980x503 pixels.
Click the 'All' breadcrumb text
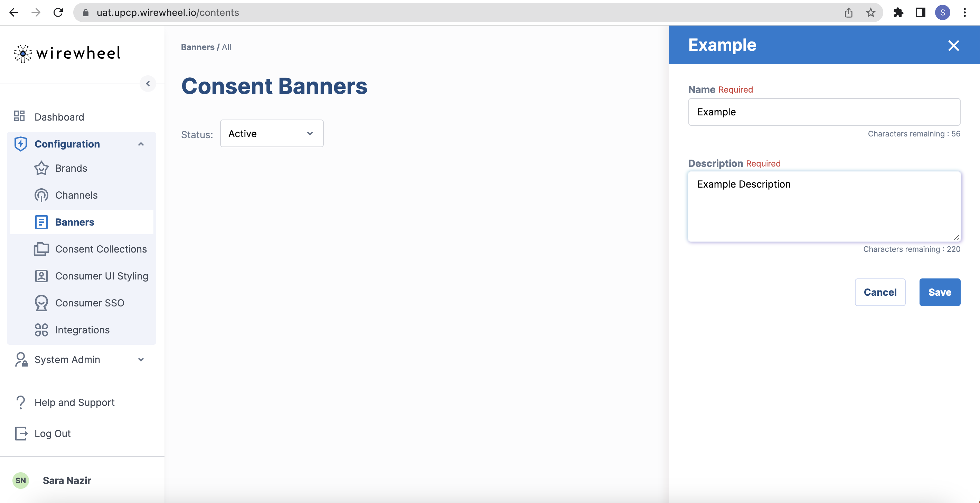(x=226, y=47)
